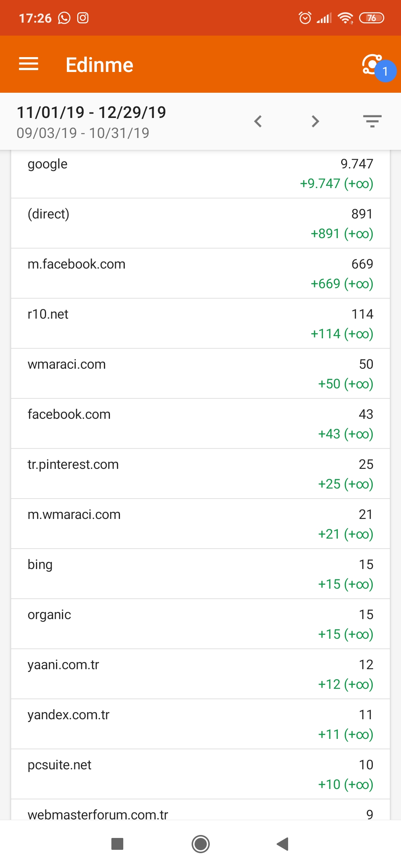Tap the recent apps square button
The image size is (401, 868).
tap(117, 844)
